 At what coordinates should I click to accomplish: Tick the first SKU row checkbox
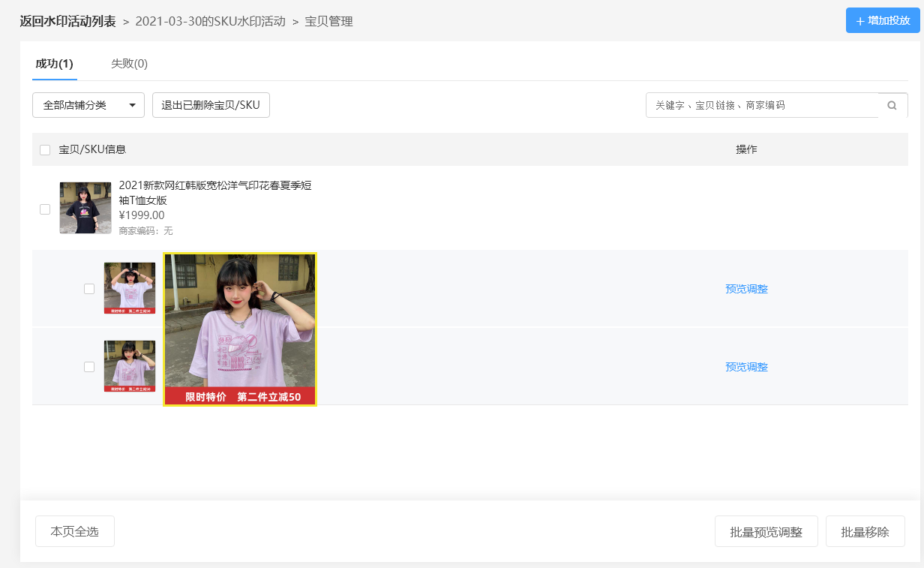(89, 289)
